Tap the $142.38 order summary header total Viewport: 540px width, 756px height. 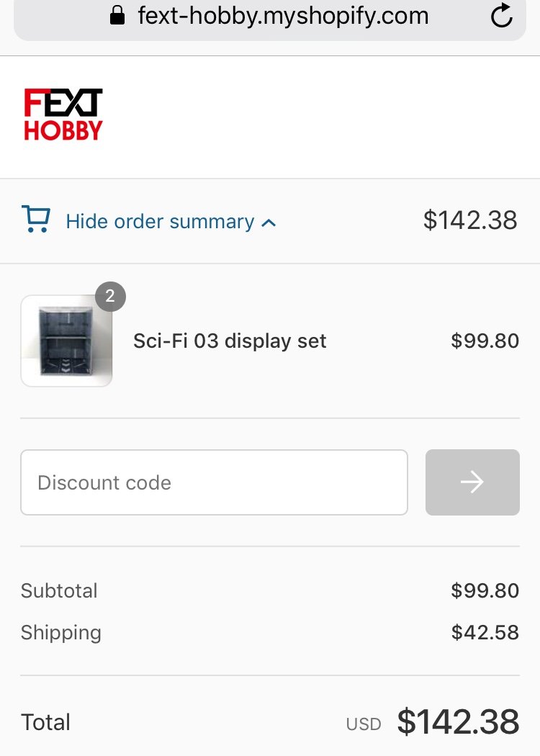pyautogui.click(x=470, y=220)
